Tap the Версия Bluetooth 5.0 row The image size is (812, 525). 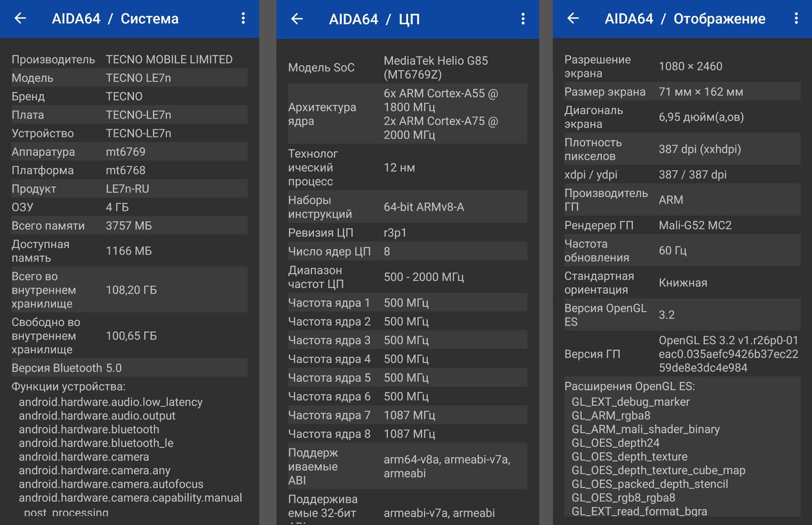129,368
